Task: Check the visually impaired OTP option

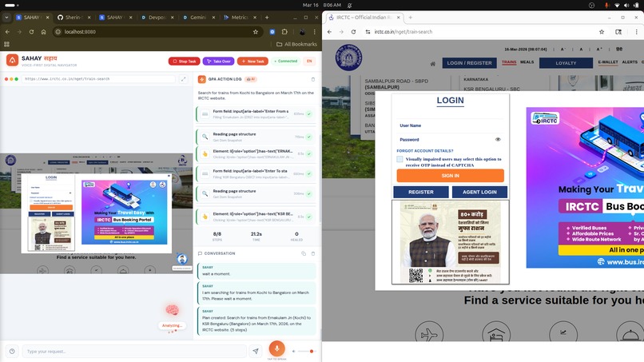Action: click(x=400, y=159)
